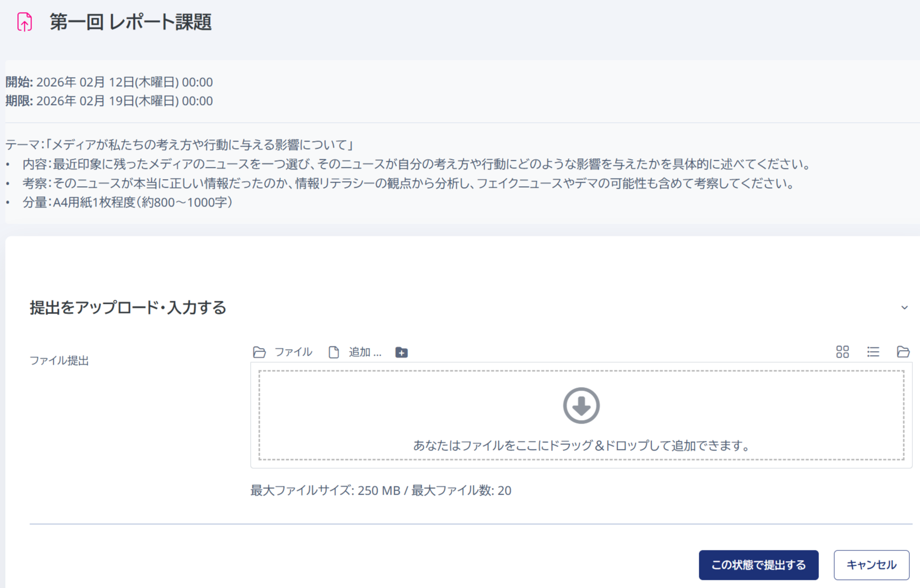Cancel the submission with キャンセル

871,564
